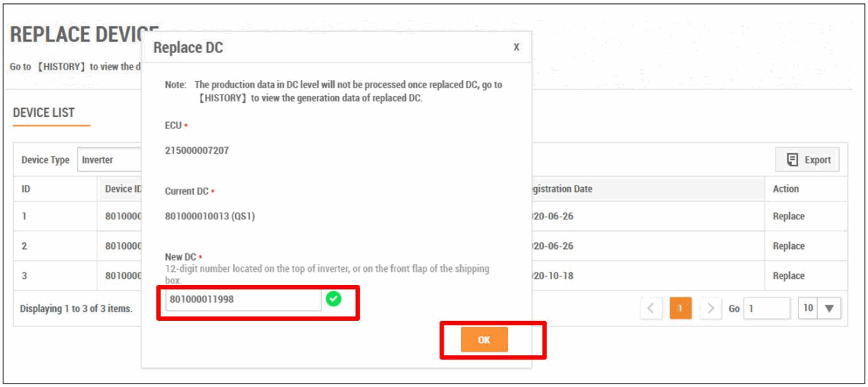This screenshot has height=387, width=868.
Task: Click the Export button
Action: click(807, 159)
